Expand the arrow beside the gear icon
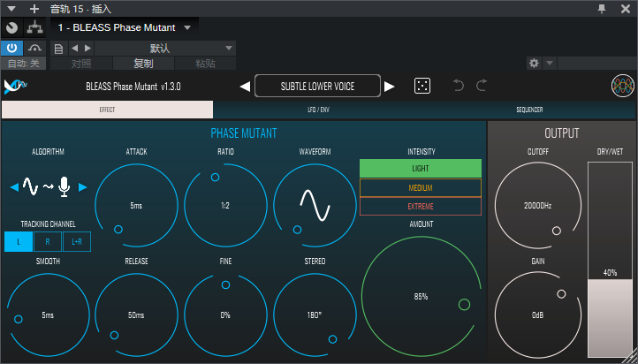 pyautogui.click(x=550, y=63)
